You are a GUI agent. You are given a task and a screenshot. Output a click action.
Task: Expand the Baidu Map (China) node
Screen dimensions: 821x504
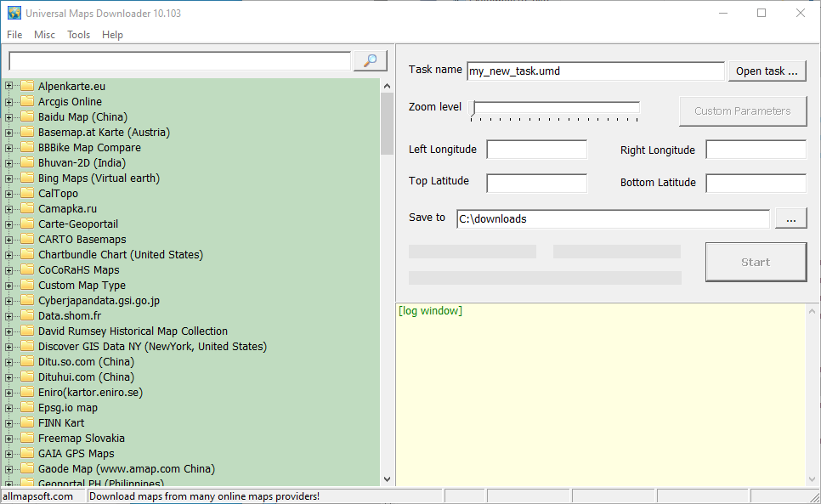(x=8, y=117)
